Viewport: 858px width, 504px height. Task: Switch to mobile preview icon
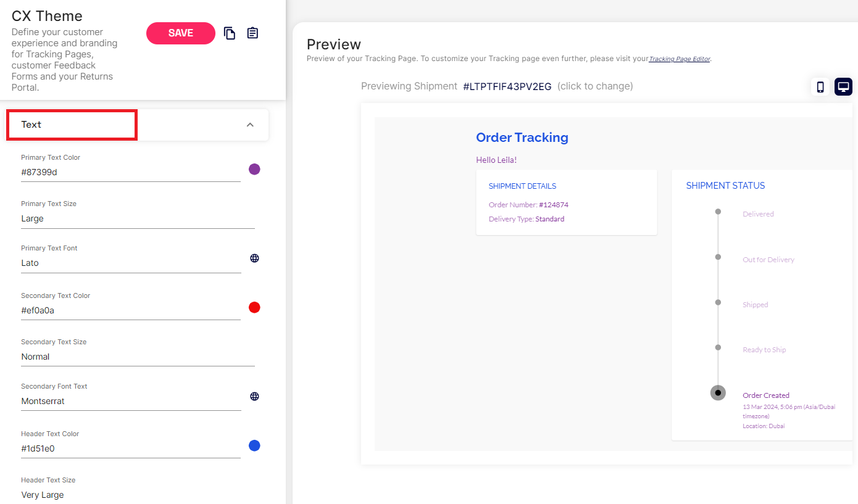coord(820,87)
